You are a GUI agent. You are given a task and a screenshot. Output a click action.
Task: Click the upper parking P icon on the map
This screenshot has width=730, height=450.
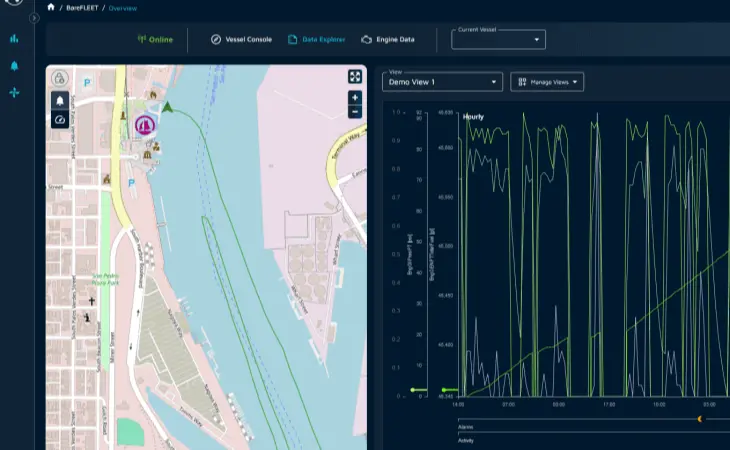pos(87,83)
